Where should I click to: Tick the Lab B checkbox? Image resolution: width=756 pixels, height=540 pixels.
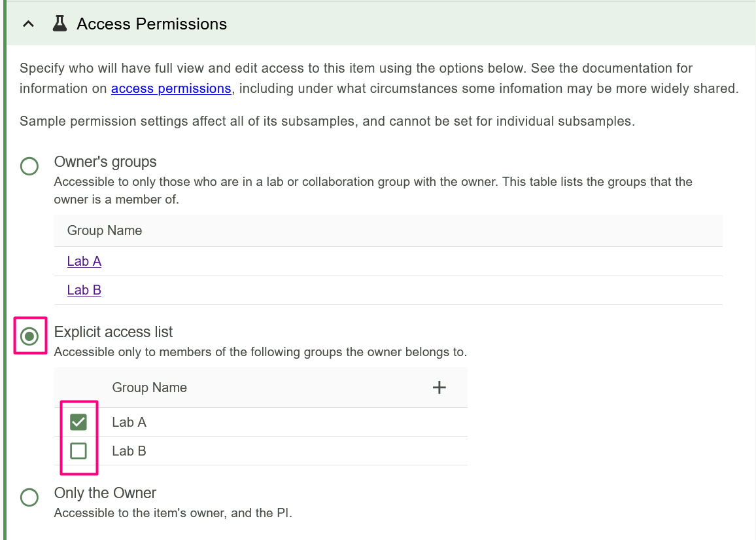point(78,451)
